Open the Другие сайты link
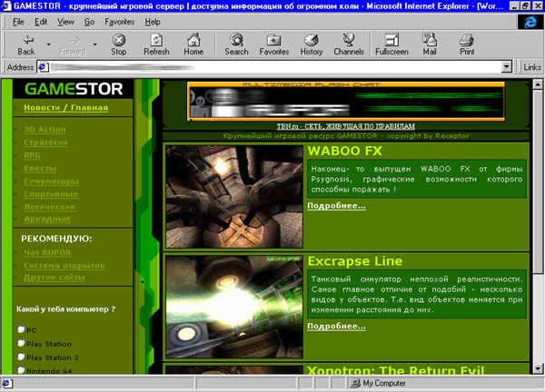Screen dimensions: 545x392 54,278
